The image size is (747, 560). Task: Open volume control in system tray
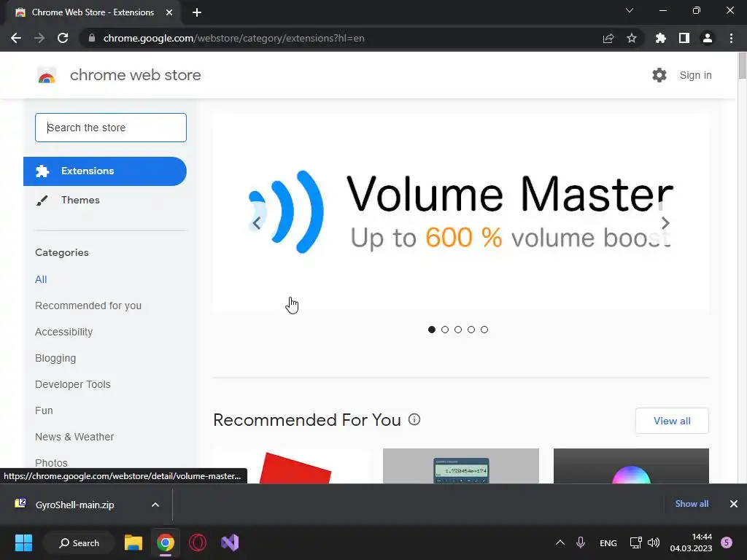point(654,542)
